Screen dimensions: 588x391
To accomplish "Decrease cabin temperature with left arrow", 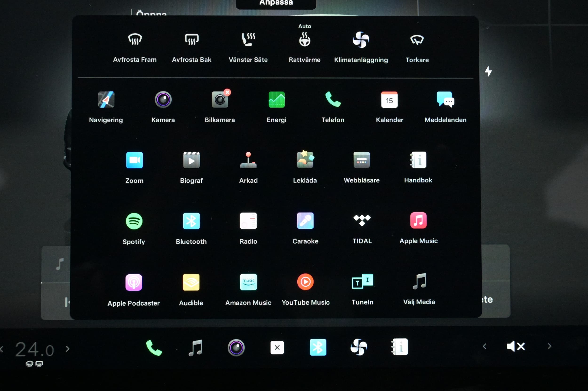I will [x=2, y=349].
